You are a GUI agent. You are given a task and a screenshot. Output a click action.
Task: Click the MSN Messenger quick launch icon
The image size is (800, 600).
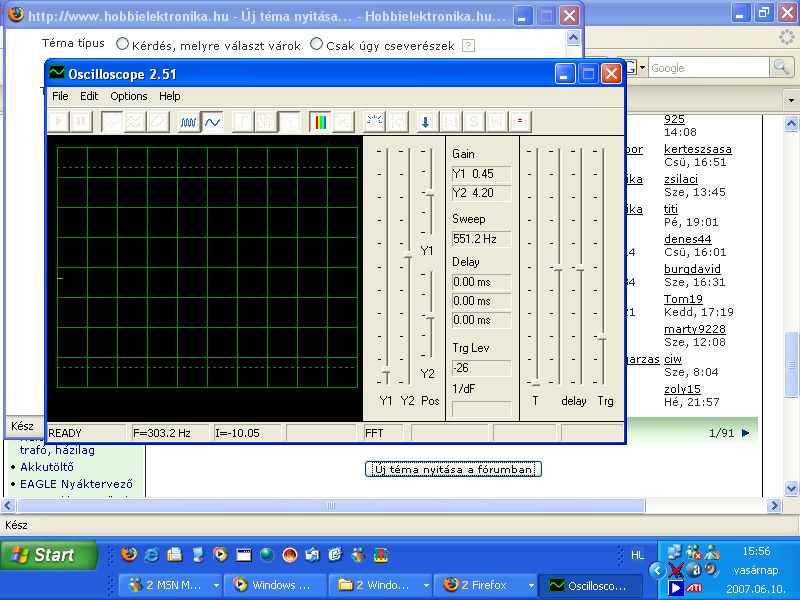pyautogui.click(x=359, y=554)
